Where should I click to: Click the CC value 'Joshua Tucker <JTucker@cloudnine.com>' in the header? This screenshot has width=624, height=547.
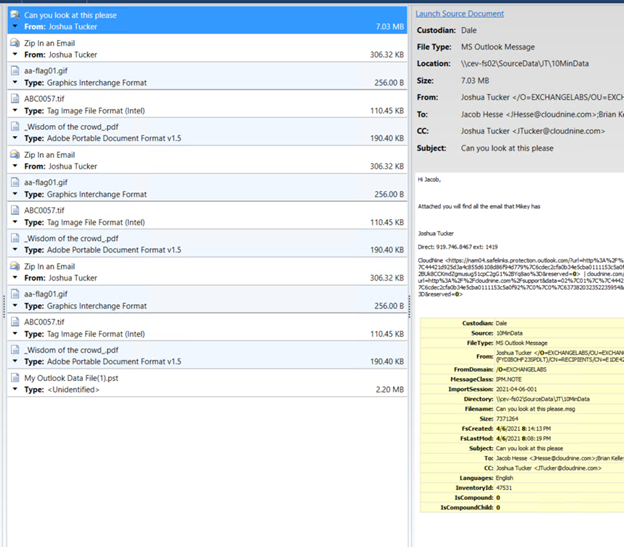pyautogui.click(x=533, y=131)
